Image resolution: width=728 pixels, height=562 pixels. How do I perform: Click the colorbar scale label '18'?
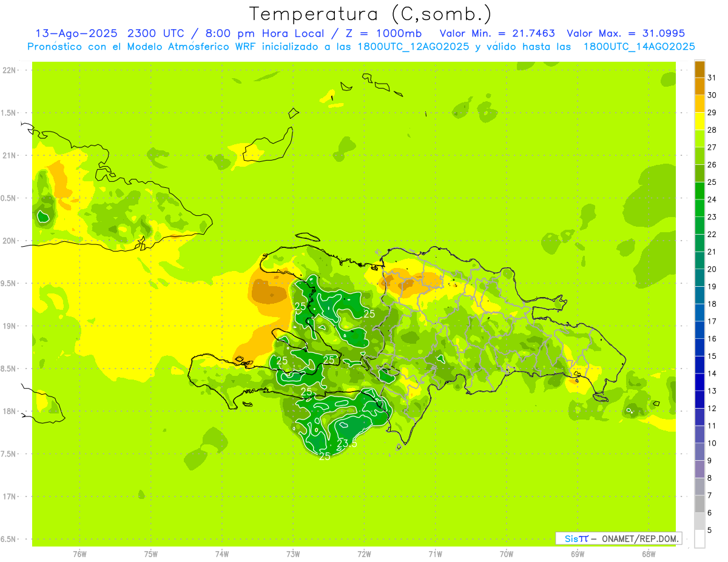click(712, 304)
